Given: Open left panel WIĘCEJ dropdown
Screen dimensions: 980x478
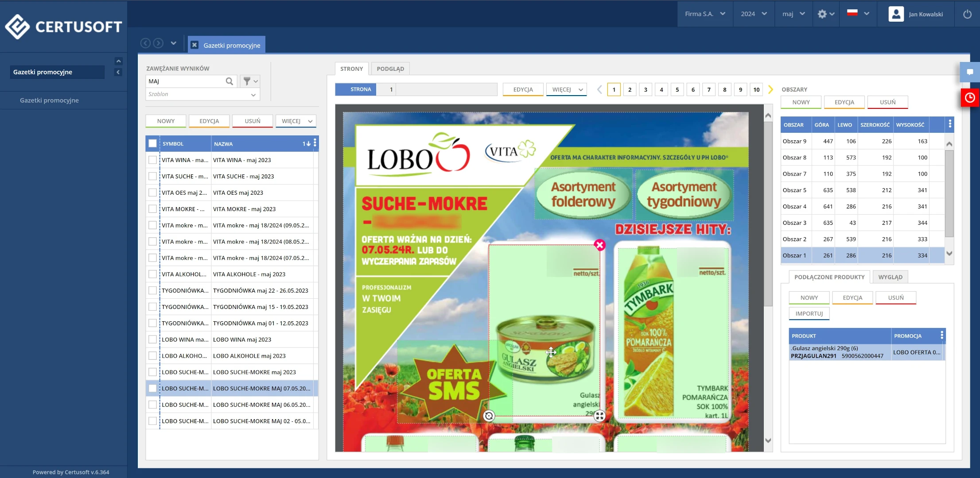Looking at the screenshot, I should coord(296,121).
